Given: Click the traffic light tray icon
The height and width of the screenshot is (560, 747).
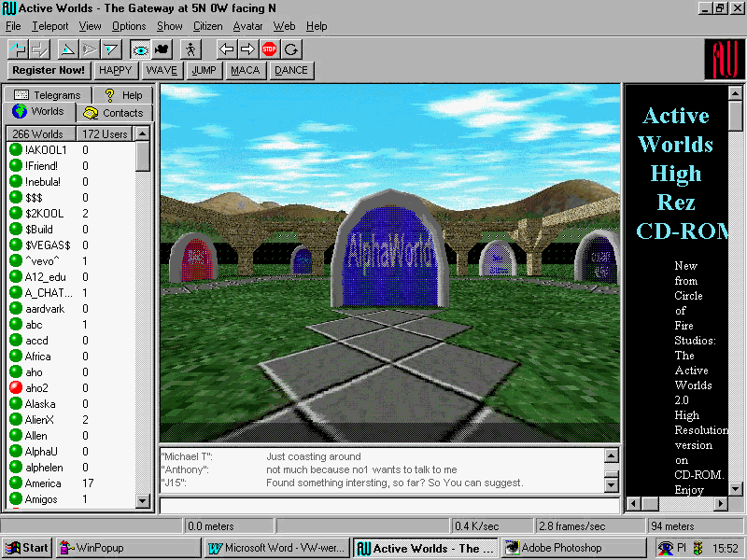Looking at the screenshot, I should coord(698,548).
